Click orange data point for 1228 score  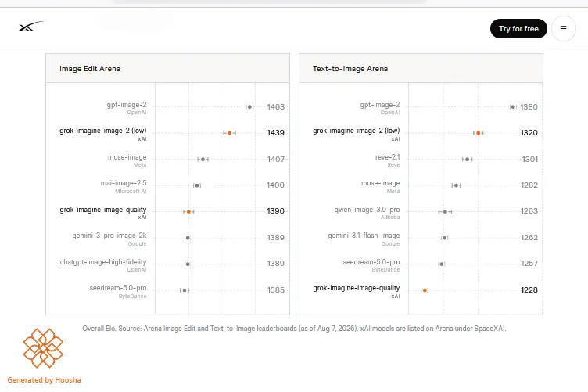pyautogui.click(x=425, y=290)
